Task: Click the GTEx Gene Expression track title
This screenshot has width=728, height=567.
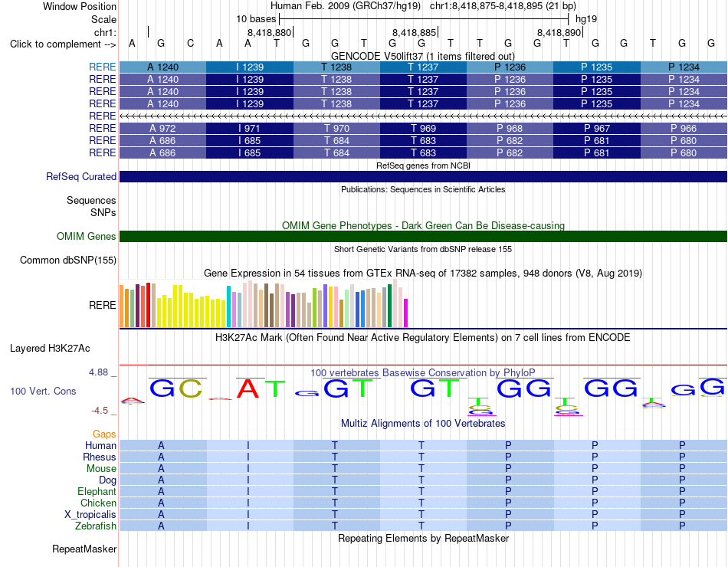Action: pyautogui.click(x=422, y=273)
